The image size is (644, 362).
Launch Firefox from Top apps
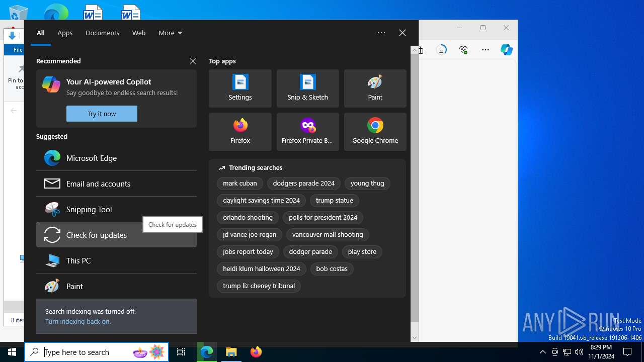point(240,132)
